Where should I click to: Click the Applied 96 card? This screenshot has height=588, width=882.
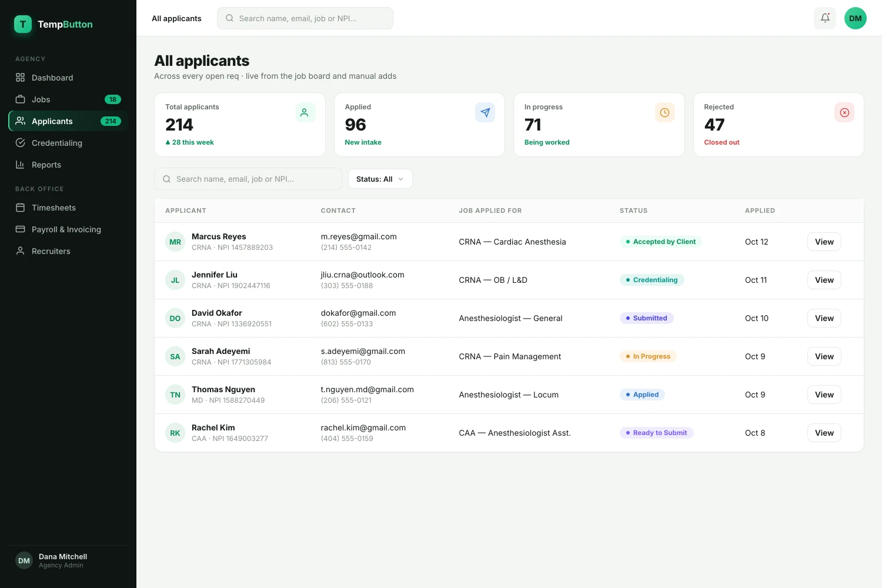pos(419,125)
